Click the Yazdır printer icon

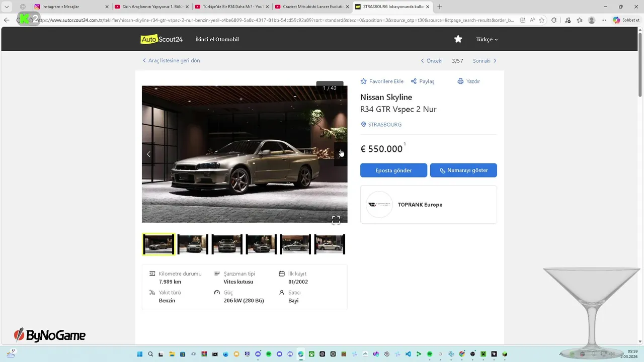coord(460,81)
